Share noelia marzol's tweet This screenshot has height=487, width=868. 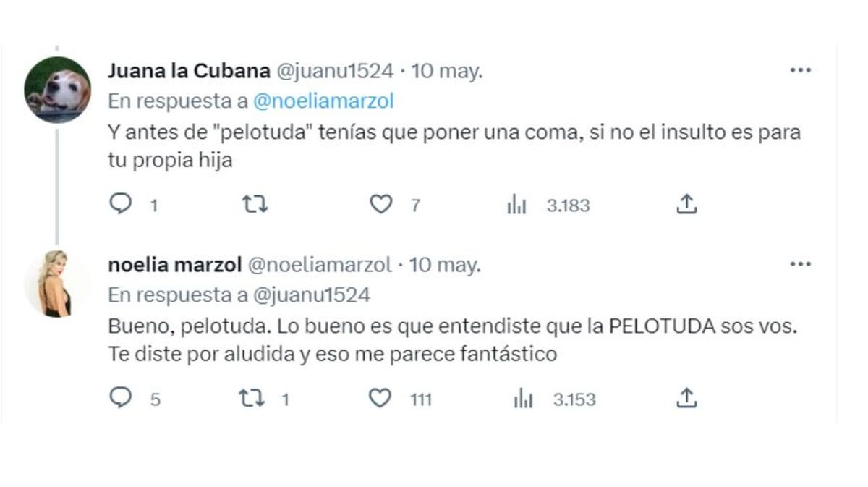click(686, 399)
